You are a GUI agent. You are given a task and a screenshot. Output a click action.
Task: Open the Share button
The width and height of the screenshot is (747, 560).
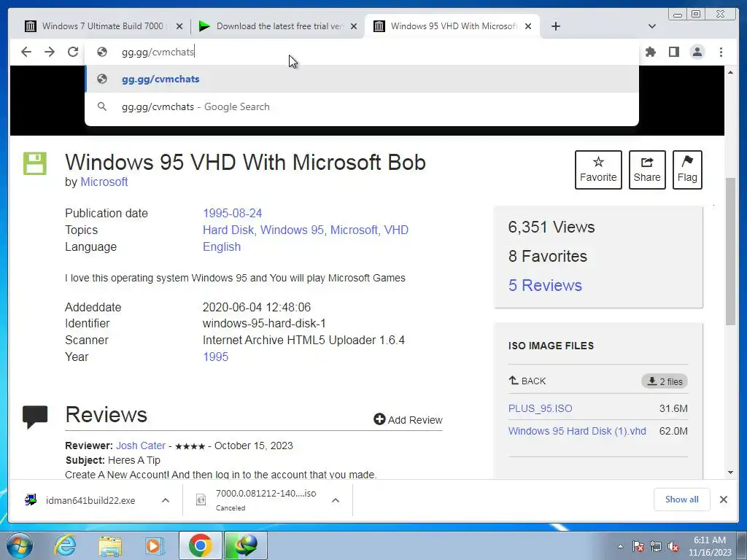pos(647,169)
